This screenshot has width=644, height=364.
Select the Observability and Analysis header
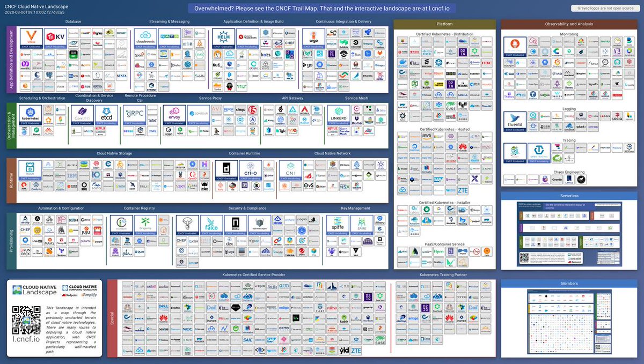pos(568,24)
